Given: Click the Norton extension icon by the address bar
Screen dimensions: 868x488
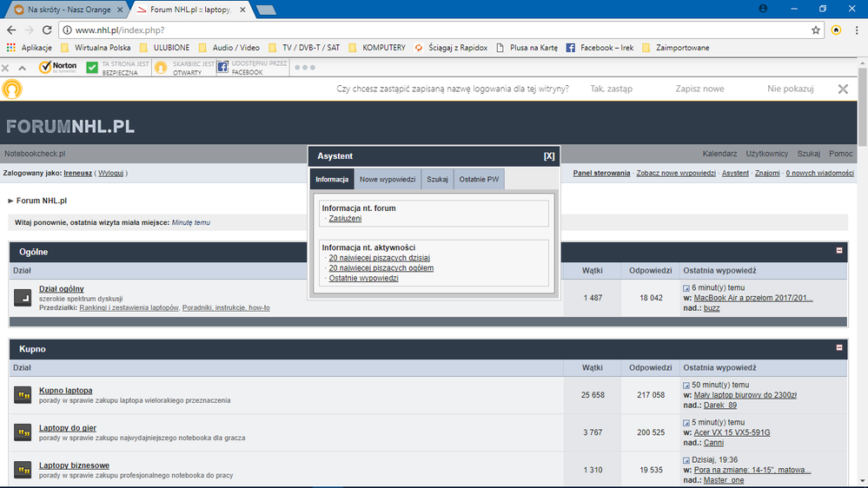Looking at the screenshot, I should pyautogui.click(x=836, y=30).
